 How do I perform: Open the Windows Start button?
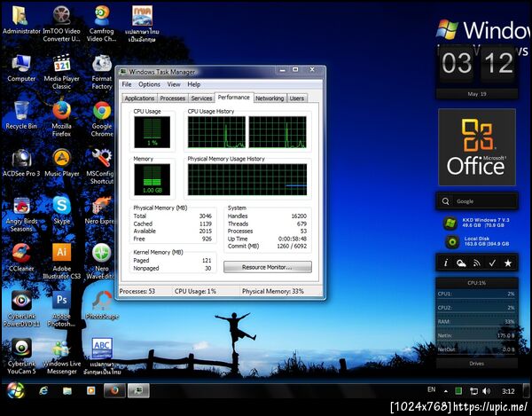[x=15, y=391]
